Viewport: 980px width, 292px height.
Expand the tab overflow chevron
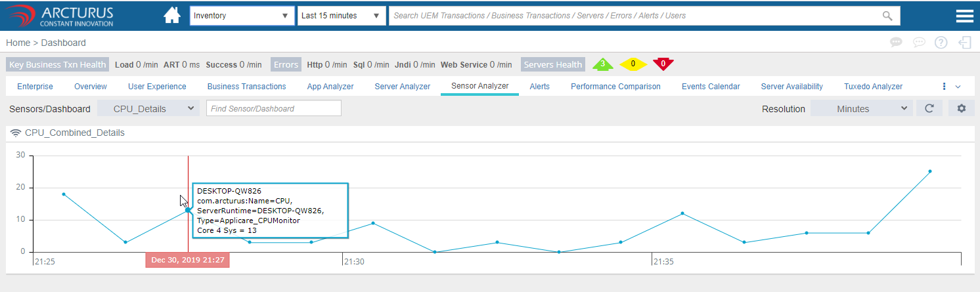(x=958, y=87)
